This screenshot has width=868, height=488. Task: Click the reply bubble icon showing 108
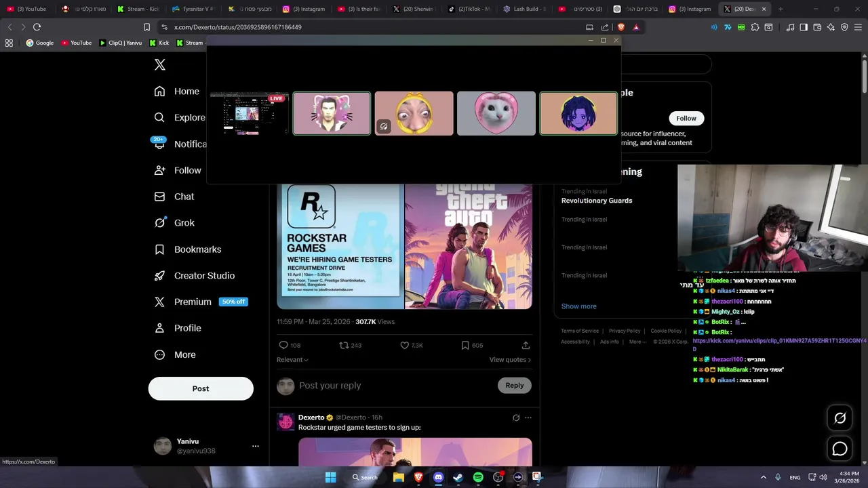(x=283, y=345)
